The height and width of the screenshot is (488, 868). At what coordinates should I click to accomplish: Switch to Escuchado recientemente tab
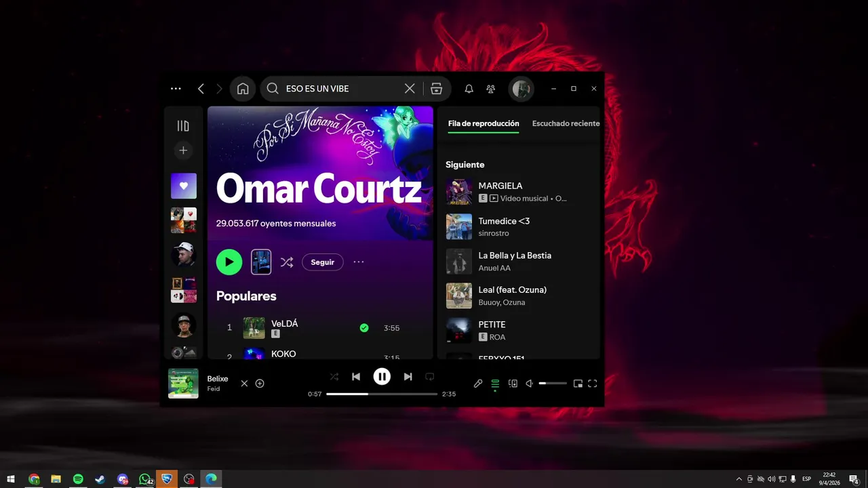click(566, 123)
